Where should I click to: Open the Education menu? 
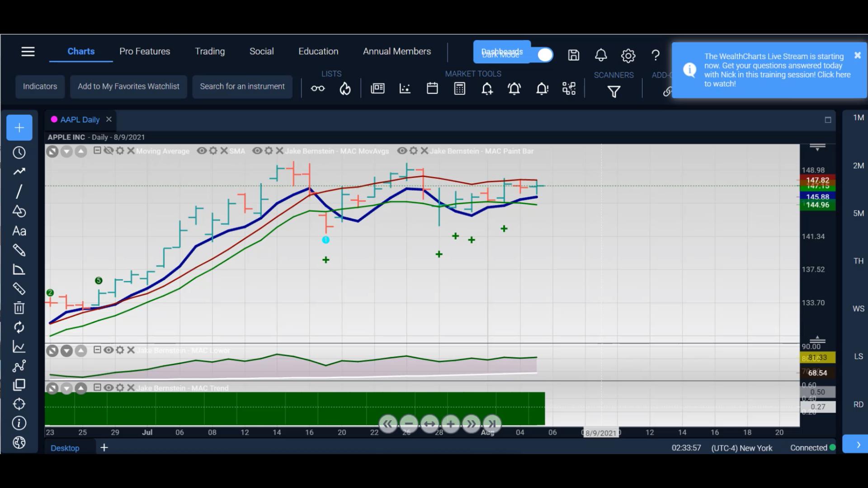point(318,52)
